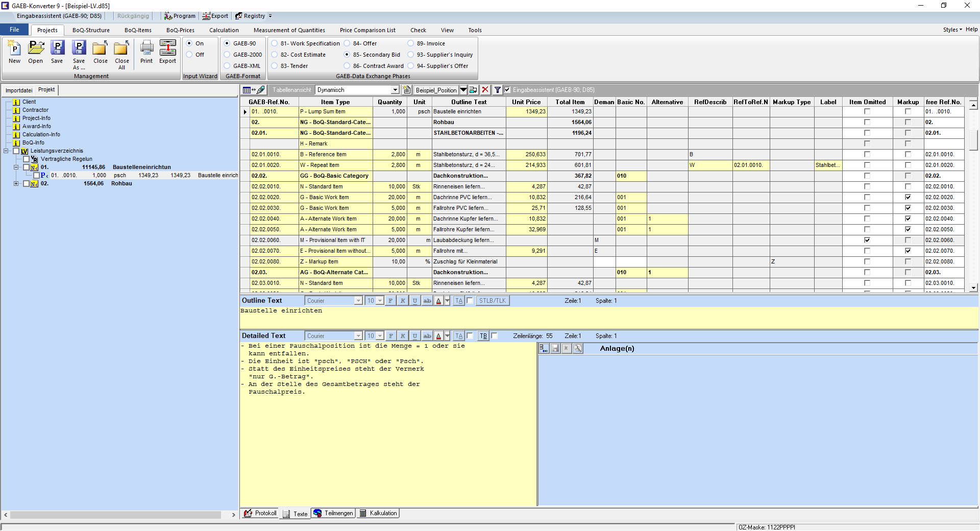Click the Beispiel_Position layout button

[x=436, y=90]
